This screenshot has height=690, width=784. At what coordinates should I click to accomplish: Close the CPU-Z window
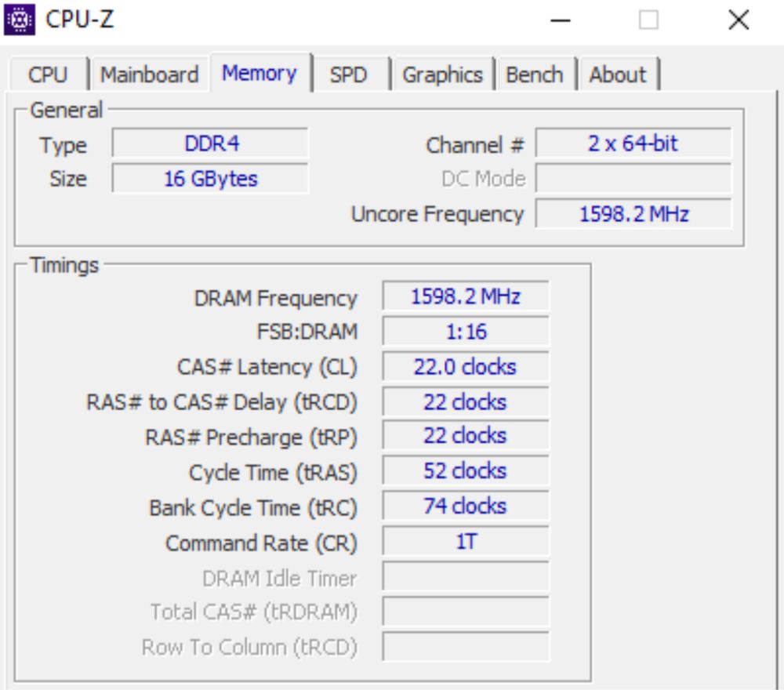click(739, 20)
